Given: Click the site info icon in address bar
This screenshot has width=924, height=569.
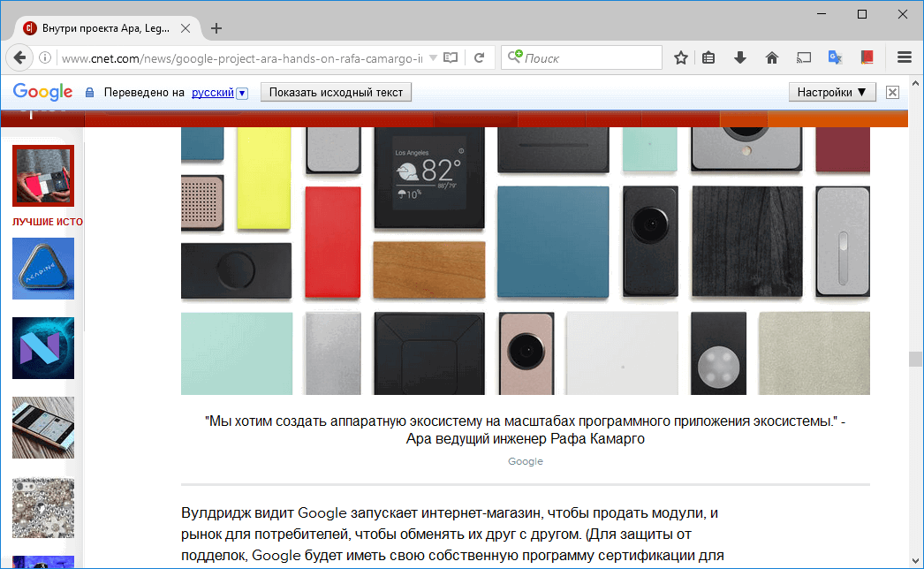Looking at the screenshot, I should pyautogui.click(x=44, y=57).
